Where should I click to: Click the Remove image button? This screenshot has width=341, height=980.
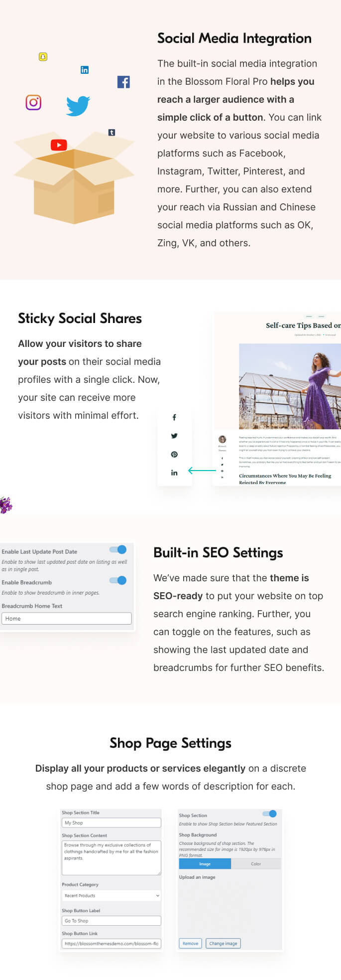(190, 943)
